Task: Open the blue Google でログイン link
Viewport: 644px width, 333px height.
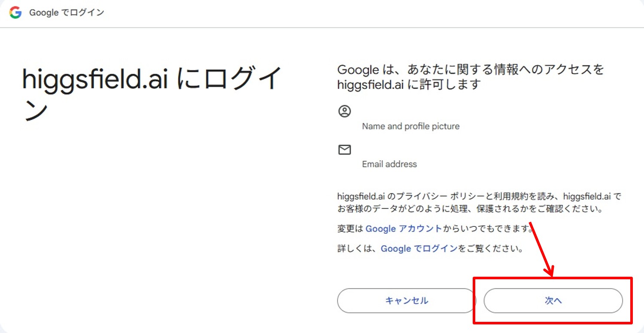Action: [419, 249]
